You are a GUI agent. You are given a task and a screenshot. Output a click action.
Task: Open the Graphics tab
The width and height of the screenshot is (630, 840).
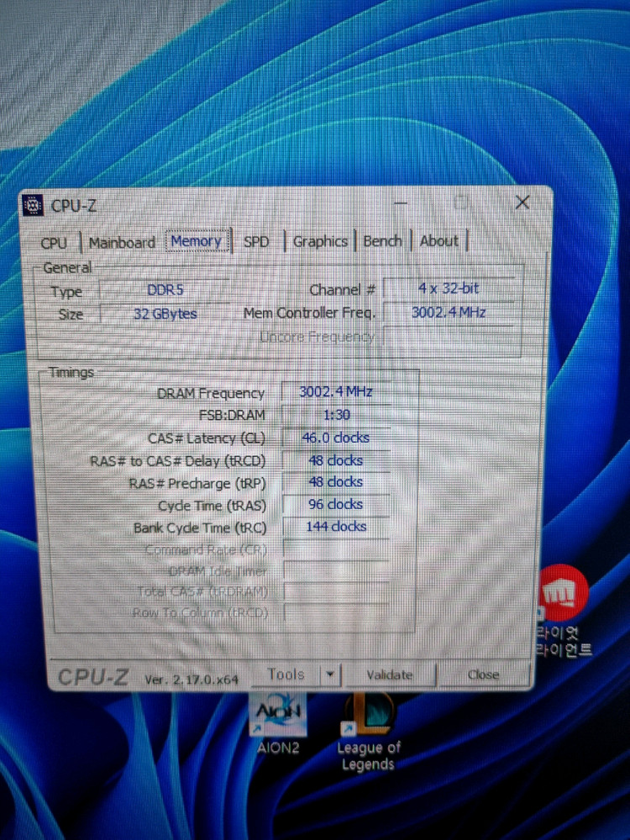tap(320, 242)
